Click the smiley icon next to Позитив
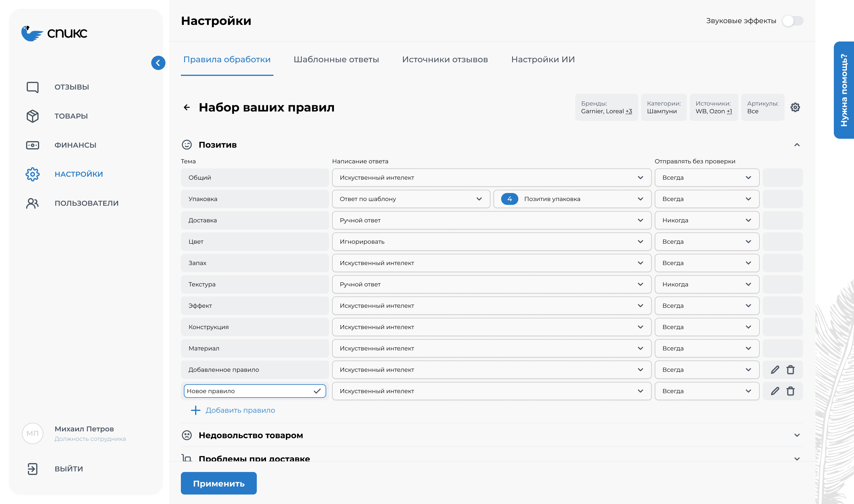This screenshot has height=504, width=854. coord(187,144)
